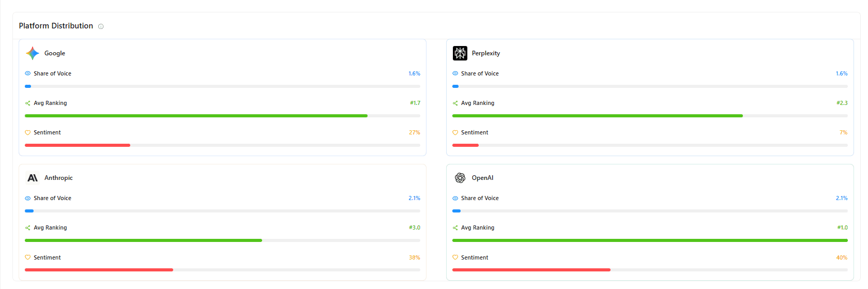Click the Sentiment label under Anthropic

click(x=47, y=257)
